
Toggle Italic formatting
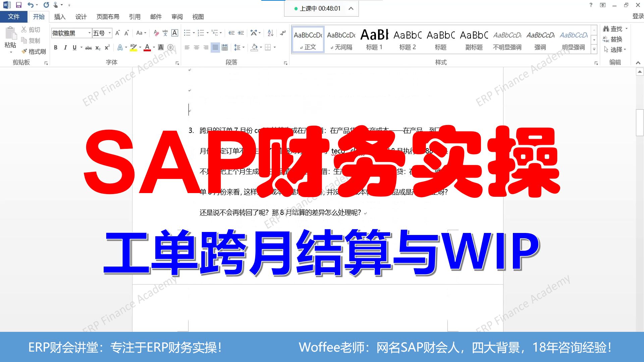tap(65, 48)
